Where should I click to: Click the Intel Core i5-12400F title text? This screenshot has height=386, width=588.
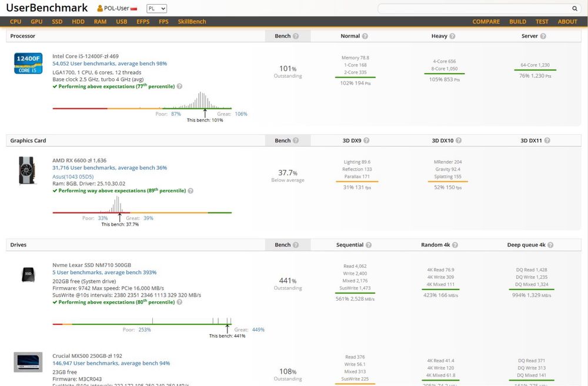85,56
